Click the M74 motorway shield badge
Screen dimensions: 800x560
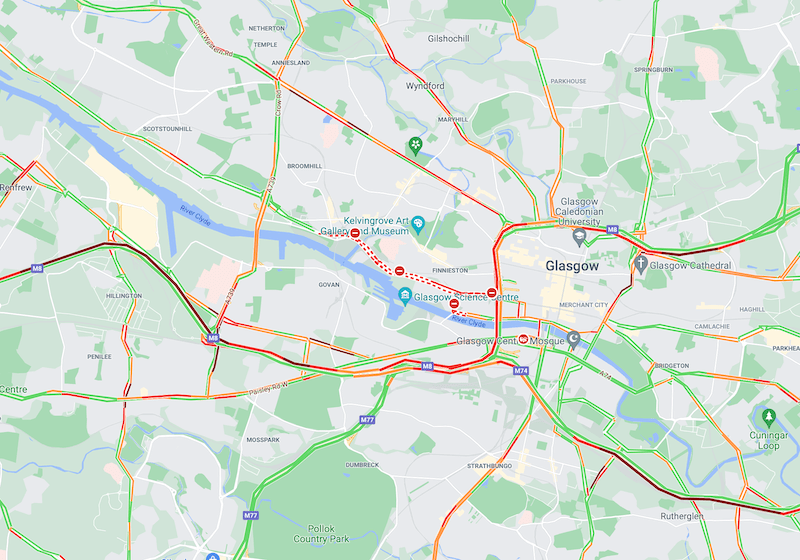click(521, 371)
